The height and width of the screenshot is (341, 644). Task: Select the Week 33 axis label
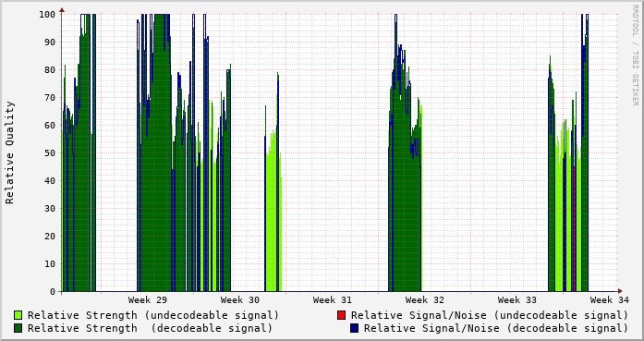pos(517,300)
